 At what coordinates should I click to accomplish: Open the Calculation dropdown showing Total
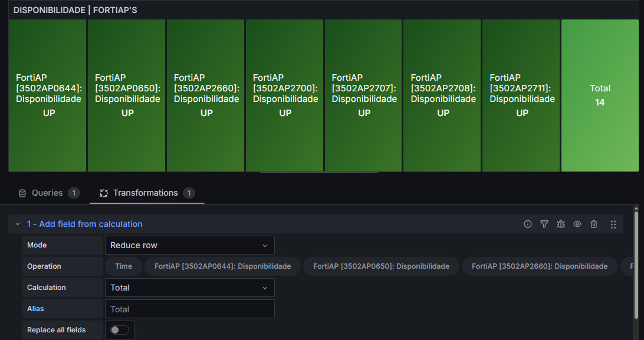(x=190, y=288)
